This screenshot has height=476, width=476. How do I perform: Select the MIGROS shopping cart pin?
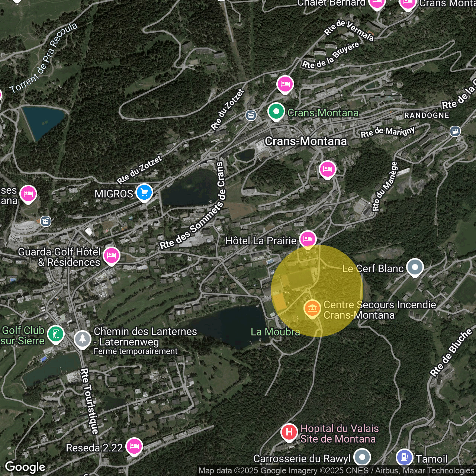click(x=144, y=192)
